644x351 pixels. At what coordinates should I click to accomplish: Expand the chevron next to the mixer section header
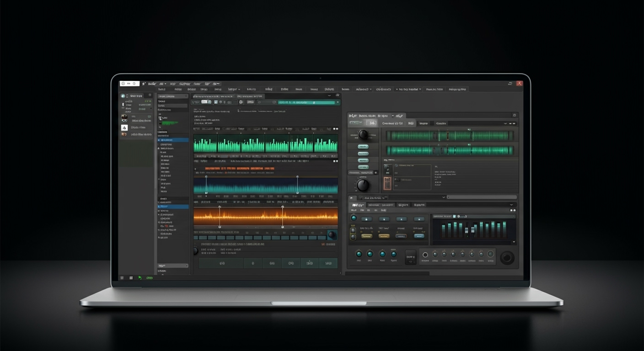click(512, 205)
